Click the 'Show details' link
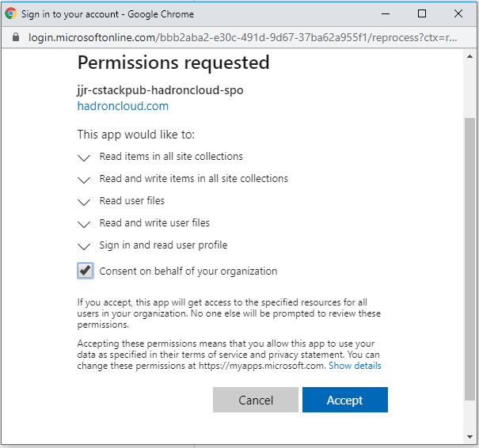 pos(355,366)
